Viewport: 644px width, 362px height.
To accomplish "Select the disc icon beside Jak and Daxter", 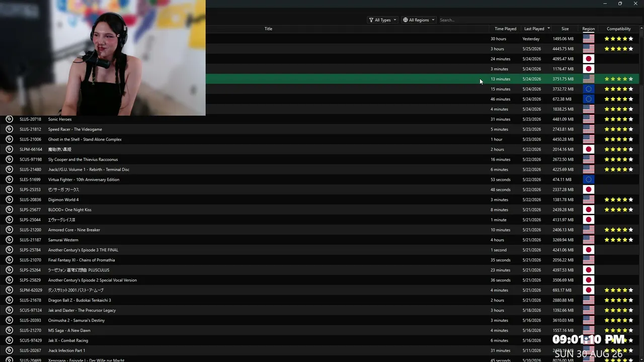I will (9, 310).
